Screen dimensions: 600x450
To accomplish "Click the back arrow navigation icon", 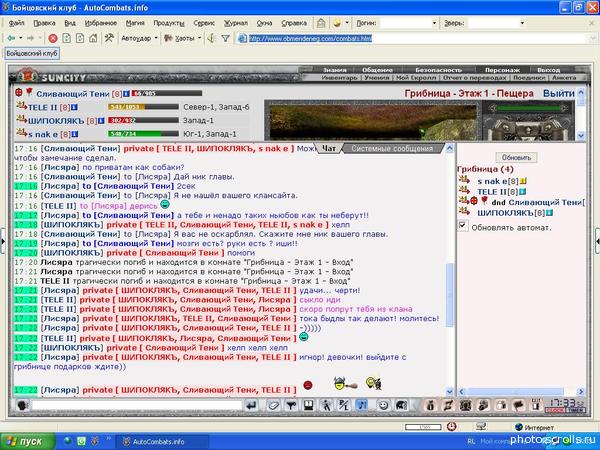I will coord(11,38).
